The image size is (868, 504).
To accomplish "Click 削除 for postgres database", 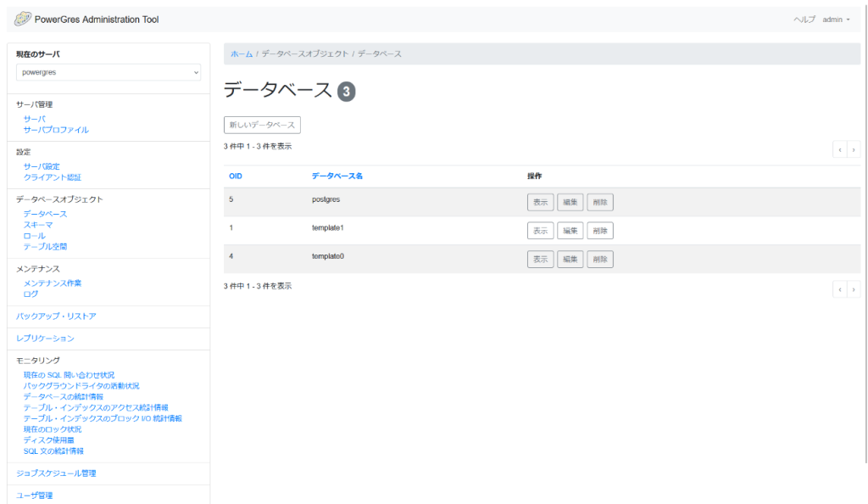I will tap(600, 202).
